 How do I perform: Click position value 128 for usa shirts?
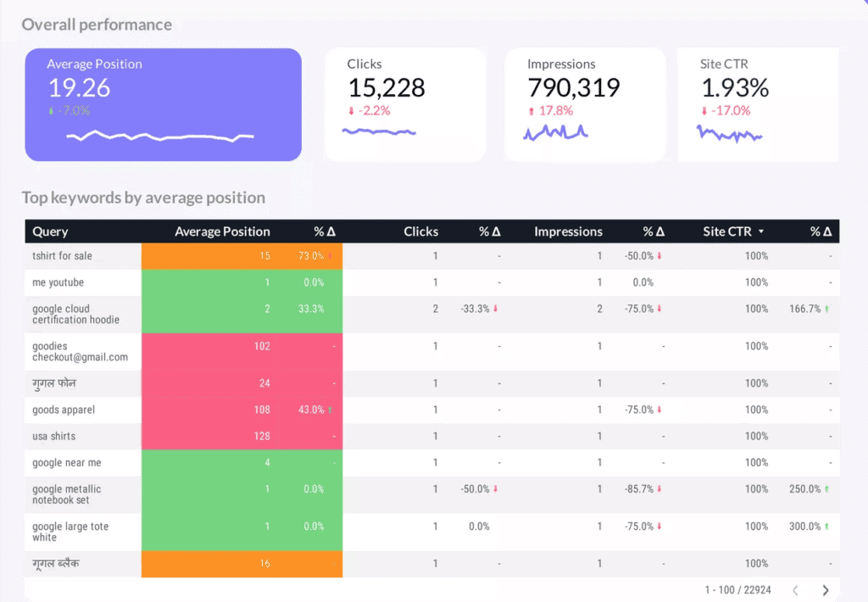(262, 437)
